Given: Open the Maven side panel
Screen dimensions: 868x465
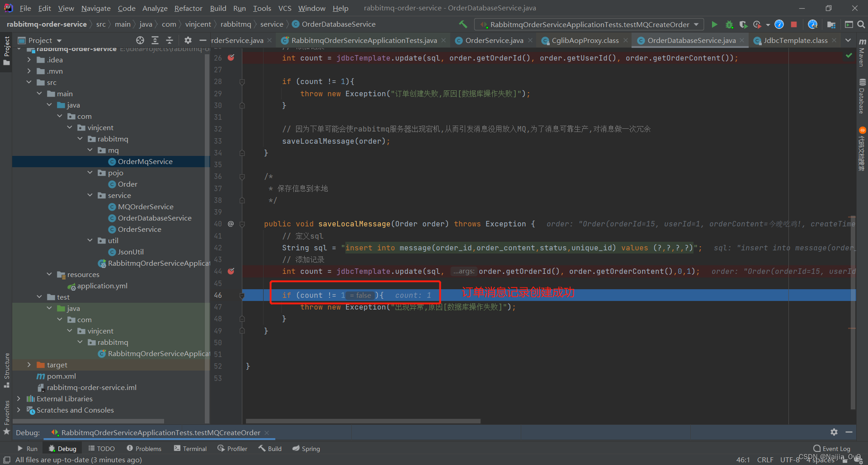Looking at the screenshot, I should tap(862, 53).
